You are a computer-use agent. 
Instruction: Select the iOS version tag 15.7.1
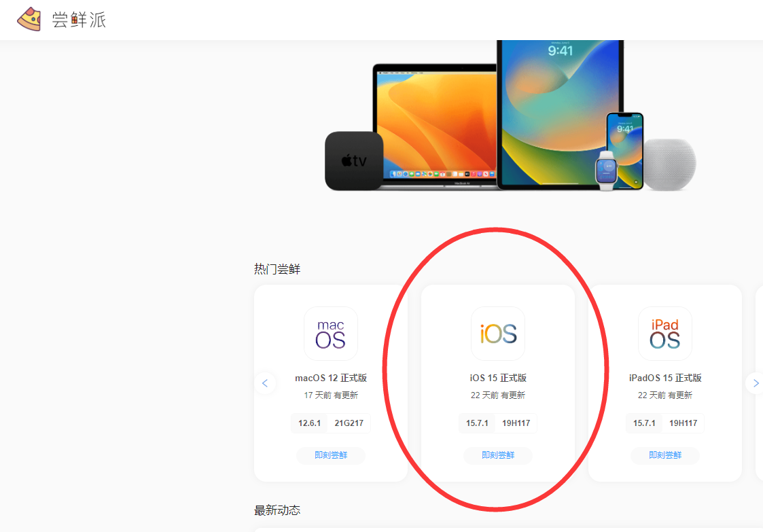tap(477, 423)
